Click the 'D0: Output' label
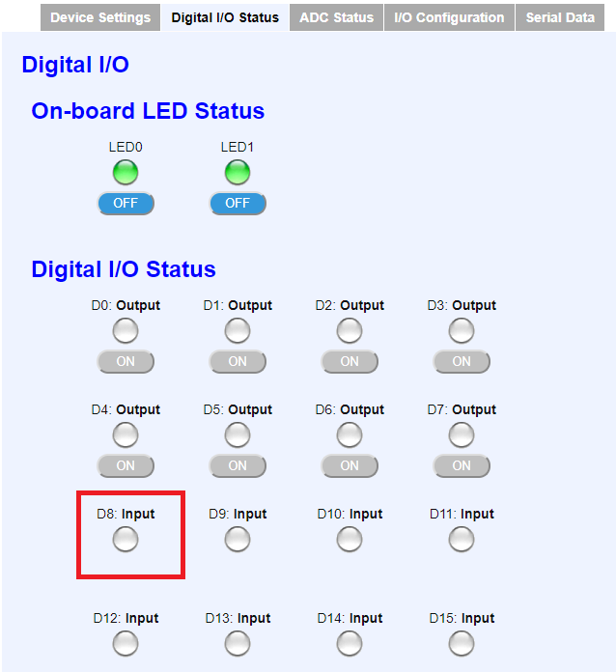Viewport: 616px width, 672px height. 126,305
